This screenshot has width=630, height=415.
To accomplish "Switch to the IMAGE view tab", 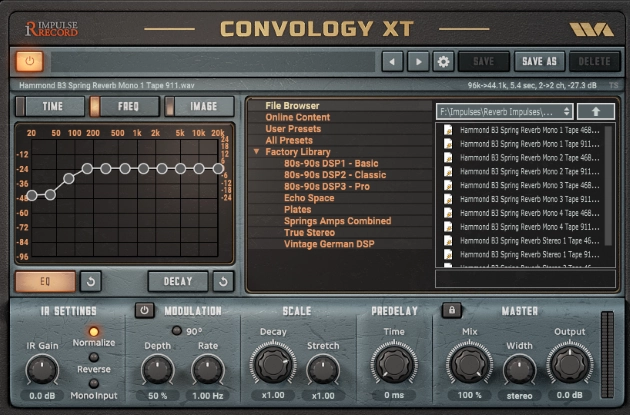I will pos(200,106).
